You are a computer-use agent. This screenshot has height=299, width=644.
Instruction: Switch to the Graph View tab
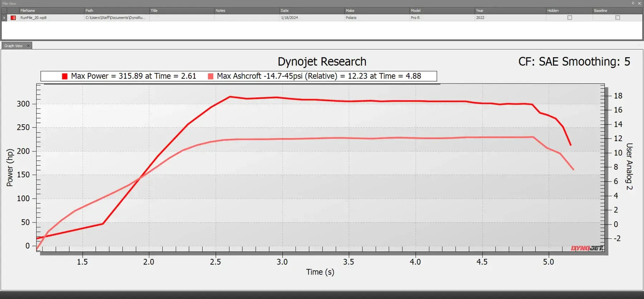tap(13, 46)
